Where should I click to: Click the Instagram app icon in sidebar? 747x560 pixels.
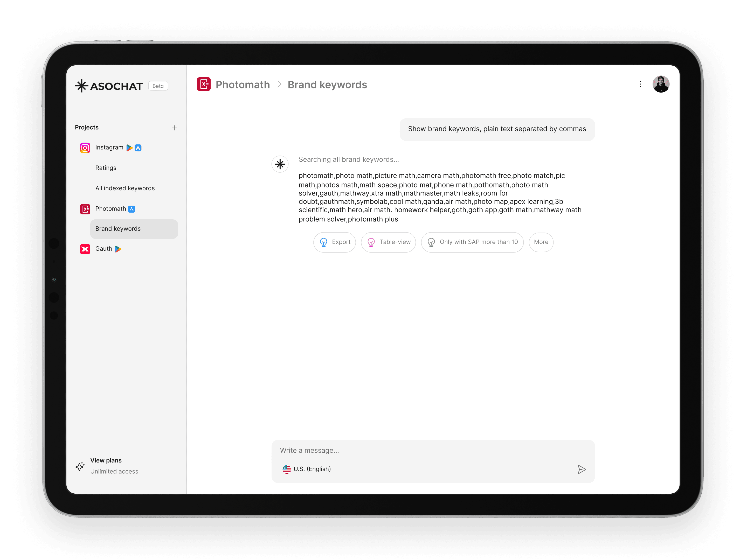(85, 148)
